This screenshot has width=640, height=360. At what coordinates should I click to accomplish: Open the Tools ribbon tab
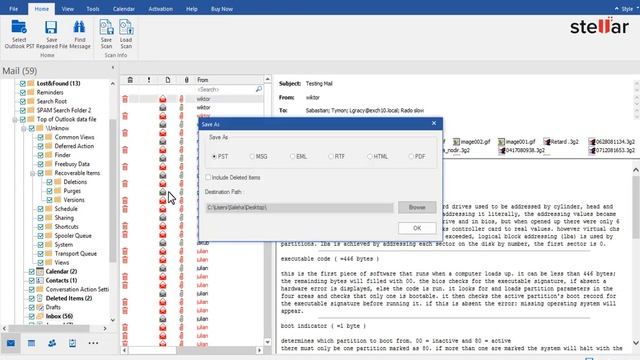[x=93, y=9]
